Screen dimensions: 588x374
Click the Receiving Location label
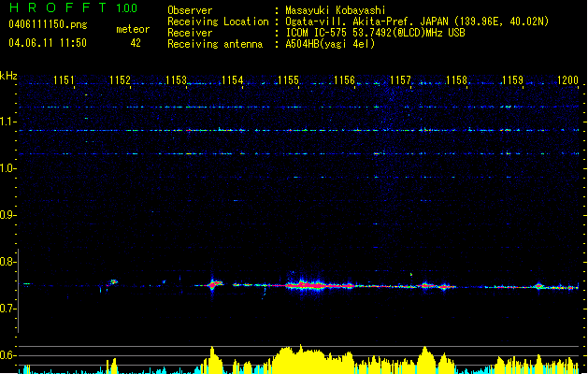pos(218,22)
